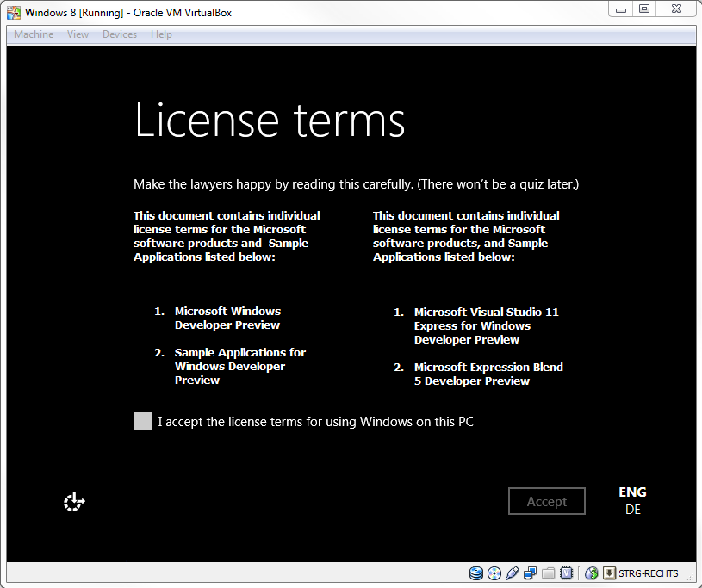This screenshot has width=702, height=588.
Task: Maximize the VirtualBox window
Action: pos(644,9)
